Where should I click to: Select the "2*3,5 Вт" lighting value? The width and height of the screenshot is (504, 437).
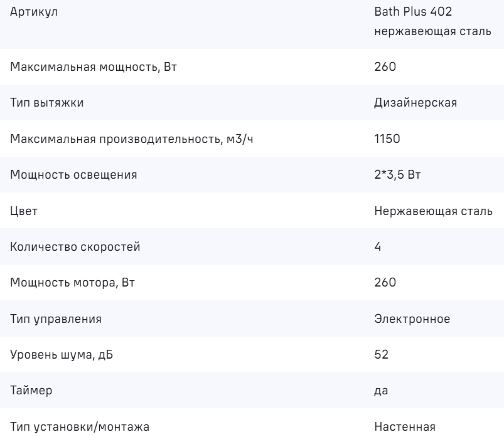[397, 174]
